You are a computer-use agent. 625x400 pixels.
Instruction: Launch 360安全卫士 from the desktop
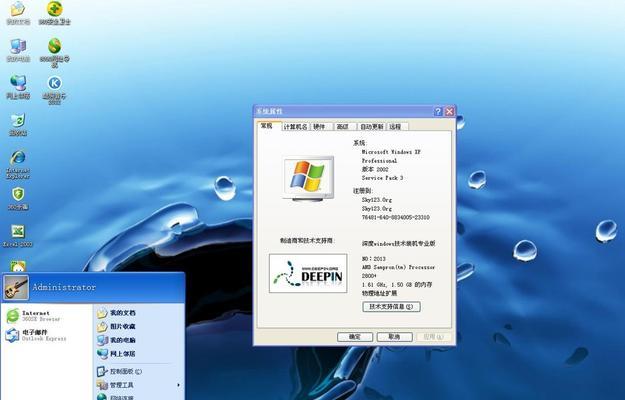coord(55,12)
